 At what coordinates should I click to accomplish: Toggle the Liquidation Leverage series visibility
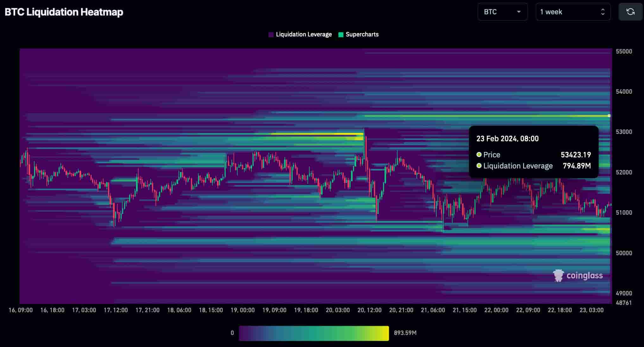[x=300, y=34]
